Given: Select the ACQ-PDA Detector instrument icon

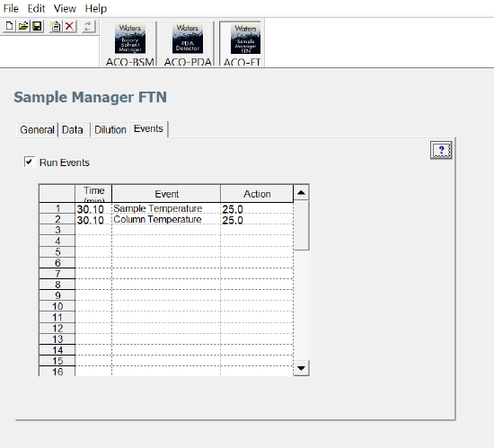Looking at the screenshot, I should 188,44.
